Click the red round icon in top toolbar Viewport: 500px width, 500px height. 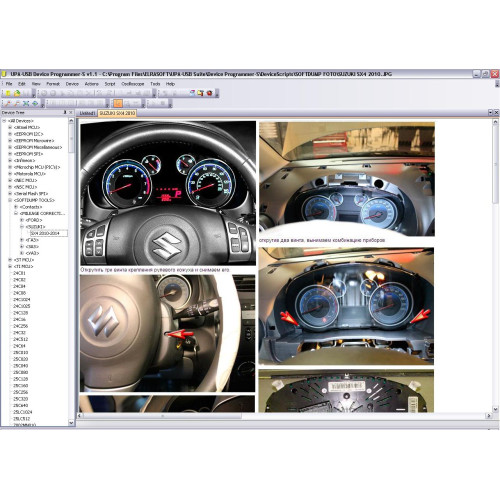209,93
